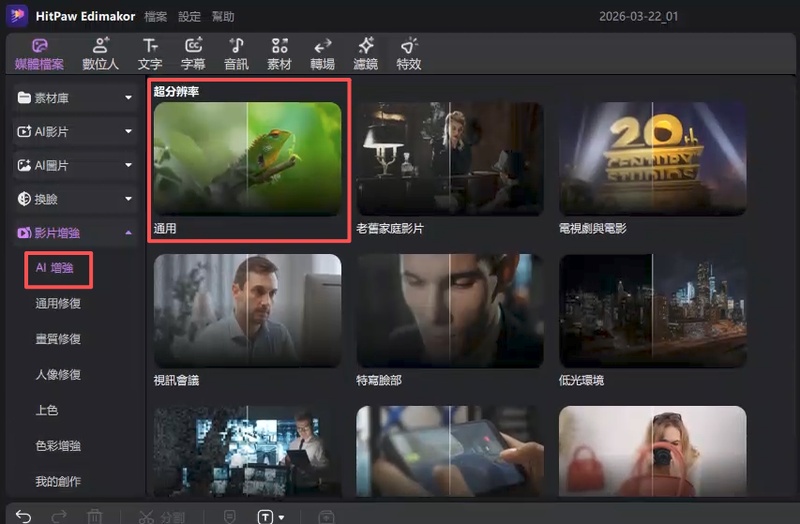Choose the 電視劇與電影 thumbnail

tap(653, 159)
